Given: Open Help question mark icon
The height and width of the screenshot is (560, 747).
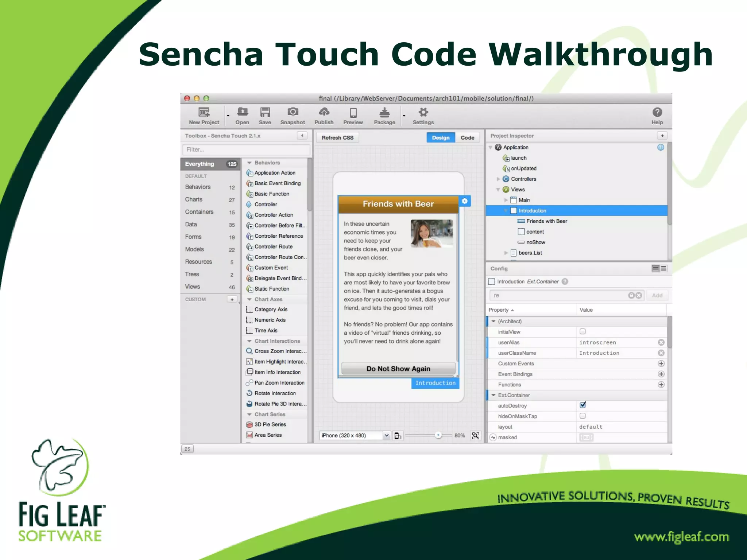Looking at the screenshot, I should coord(657,112).
